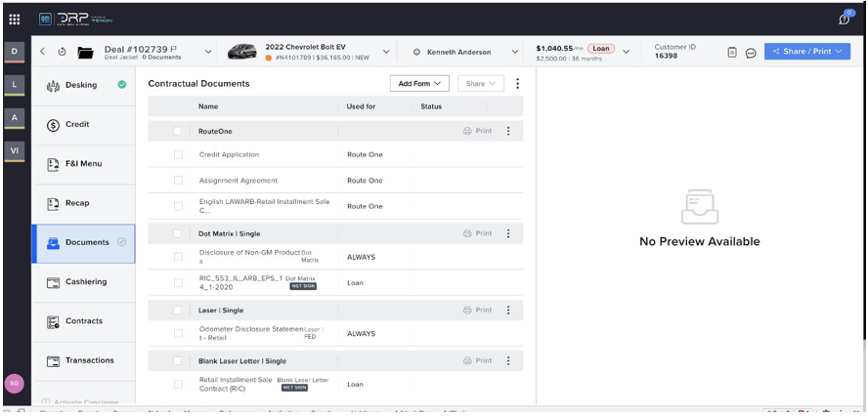Click the Loan badge
This screenshot has height=416, width=868.
point(601,49)
